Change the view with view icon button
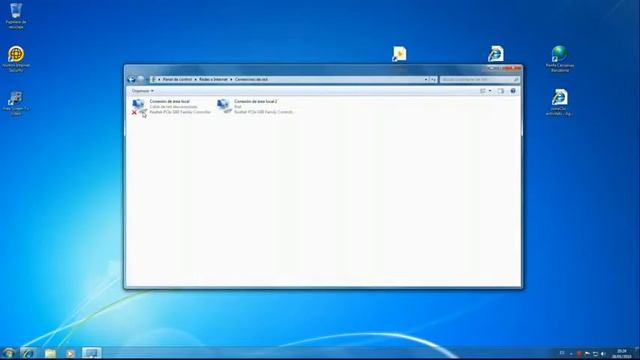Screen dimensions: 640x360 click(483, 91)
